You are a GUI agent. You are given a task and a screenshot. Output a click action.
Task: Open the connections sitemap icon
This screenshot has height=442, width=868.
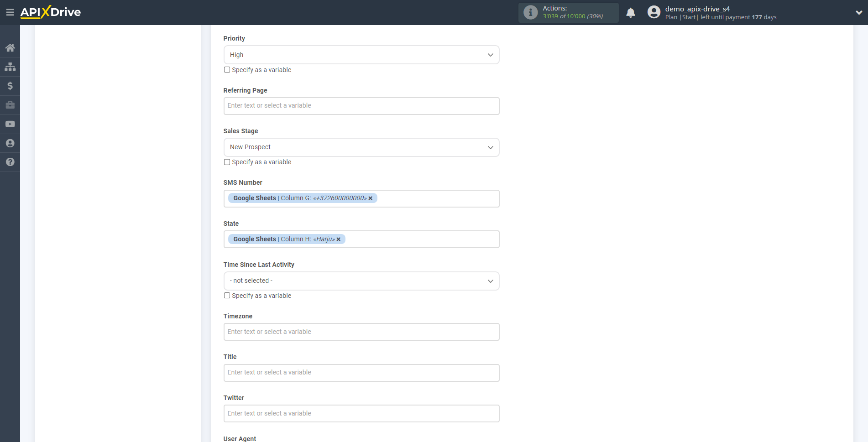10,67
